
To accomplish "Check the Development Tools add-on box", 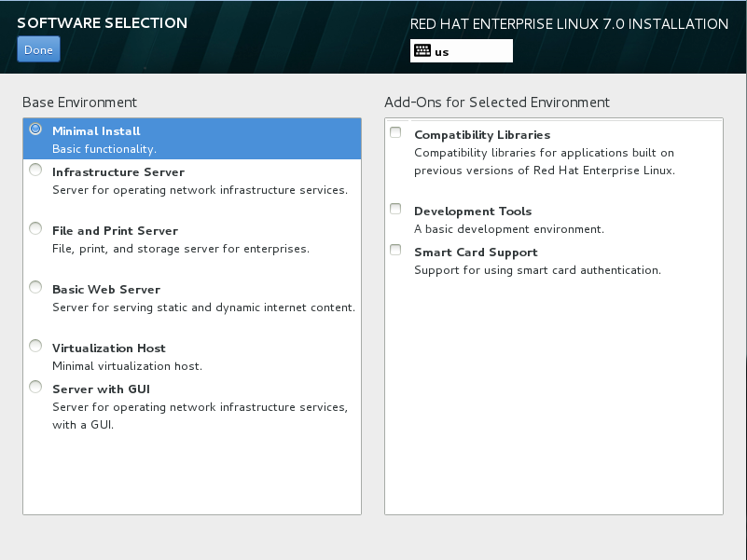I will (395, 210).
